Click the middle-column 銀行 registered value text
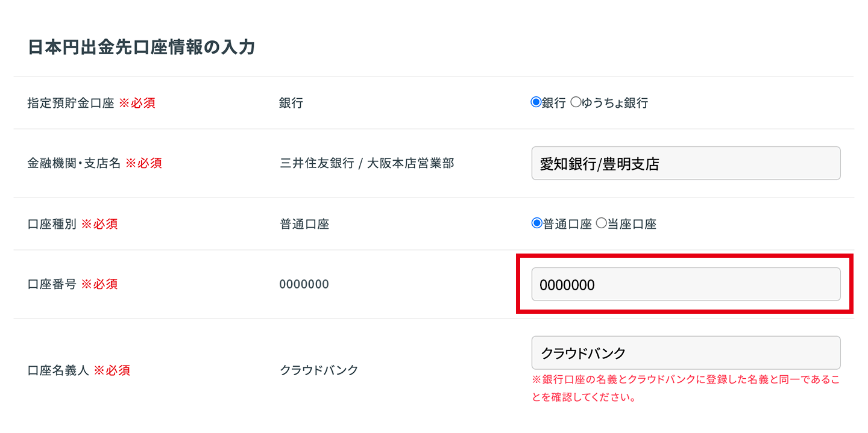This screenshot has width=868, height=433. 291,103
